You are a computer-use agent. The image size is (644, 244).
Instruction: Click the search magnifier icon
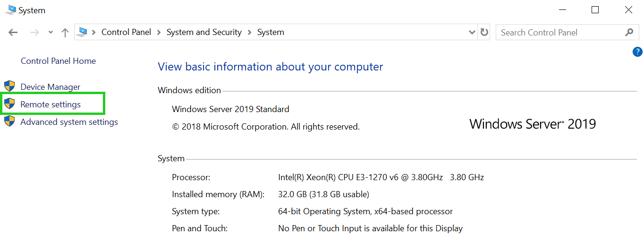point(629,32)
